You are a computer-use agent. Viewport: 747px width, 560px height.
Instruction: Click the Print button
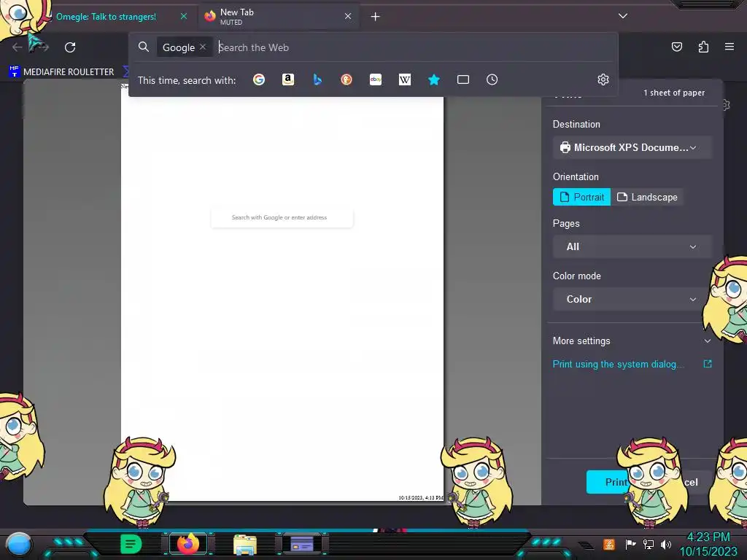tap(608, 483)
